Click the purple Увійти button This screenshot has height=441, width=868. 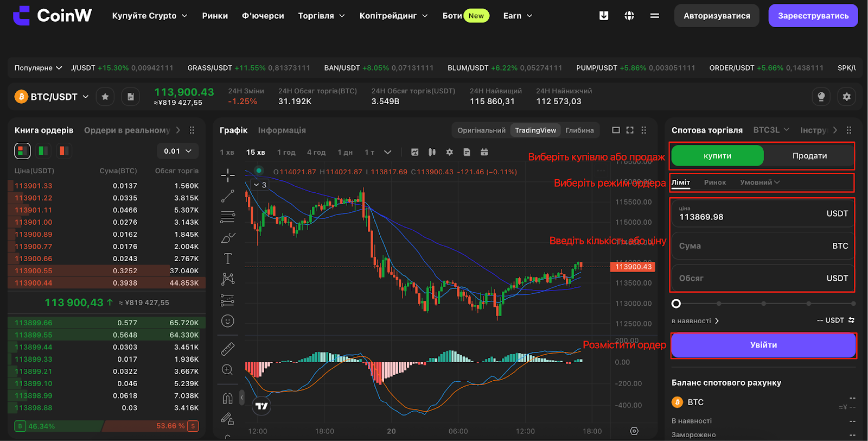[x=763, y=345]
